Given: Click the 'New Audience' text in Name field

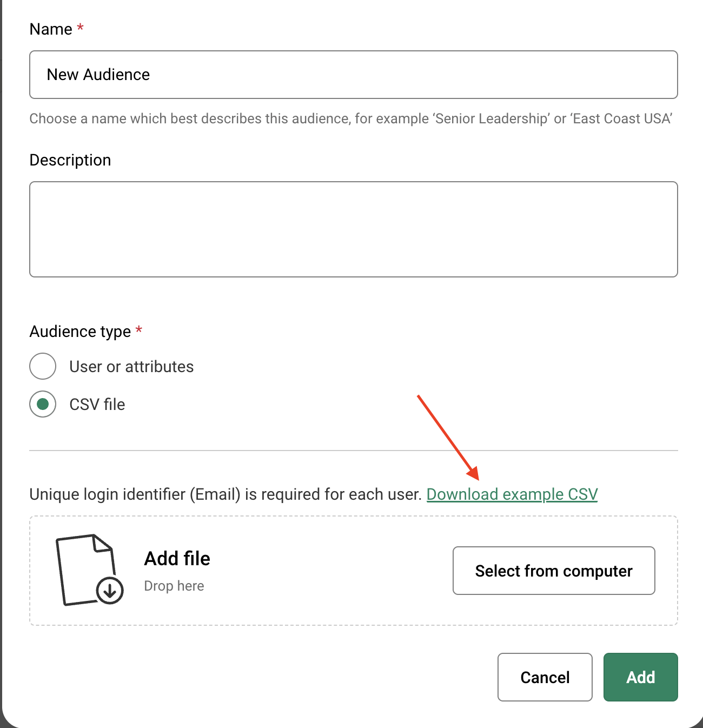Looking at the screenshot, I should click(x=98, y=75).
